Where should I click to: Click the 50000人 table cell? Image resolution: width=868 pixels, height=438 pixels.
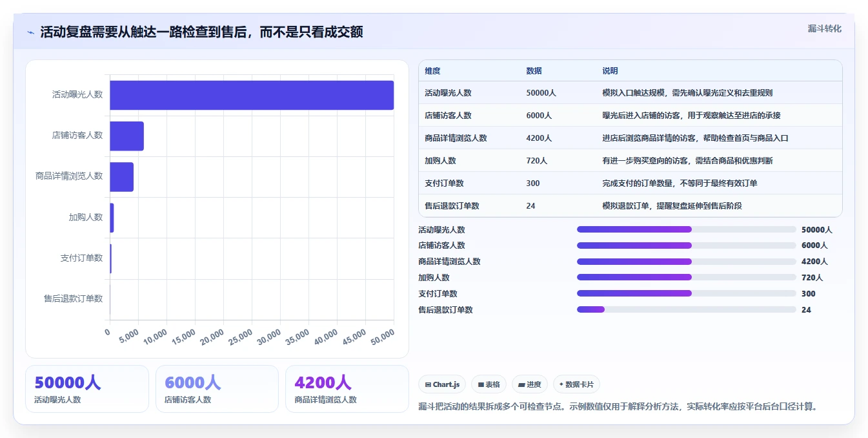[x=541, y=93]
